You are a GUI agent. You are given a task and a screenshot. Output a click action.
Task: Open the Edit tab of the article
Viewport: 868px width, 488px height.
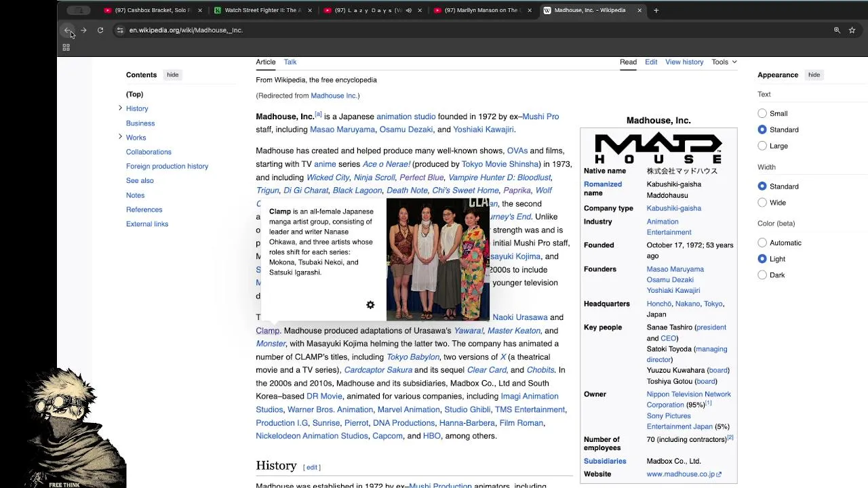tap(651, 62)
